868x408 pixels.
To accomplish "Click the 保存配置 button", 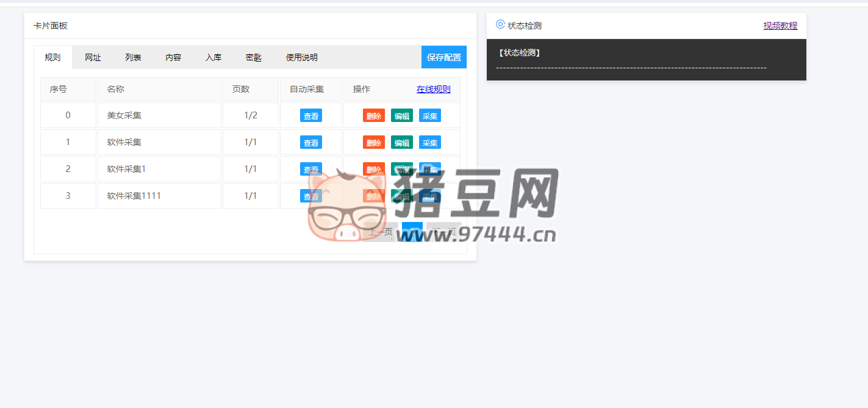I will pos(443,57).
